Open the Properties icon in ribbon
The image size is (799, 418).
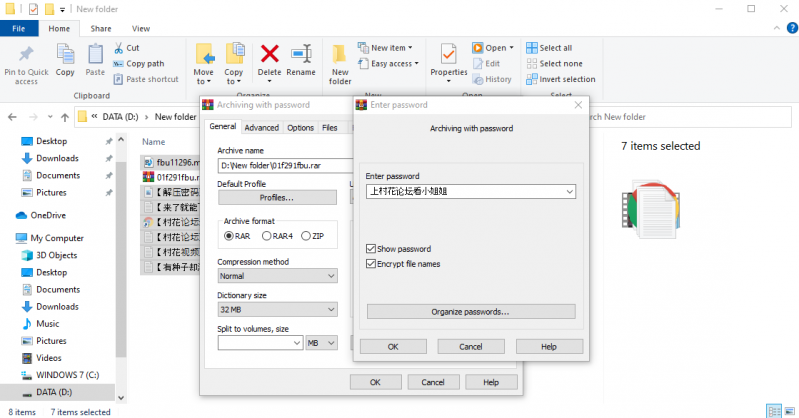point(448,54)
